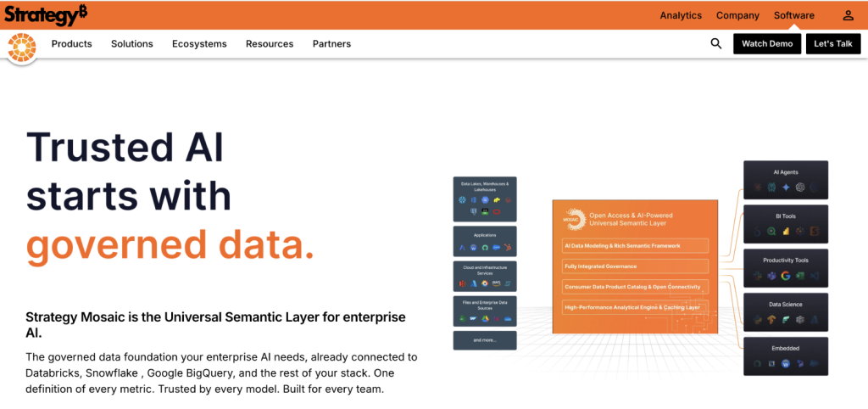This screenshot has width=868, height=409.
Task: Click the Qlik Q icon in BI Tools
Action: pos(771,231)
